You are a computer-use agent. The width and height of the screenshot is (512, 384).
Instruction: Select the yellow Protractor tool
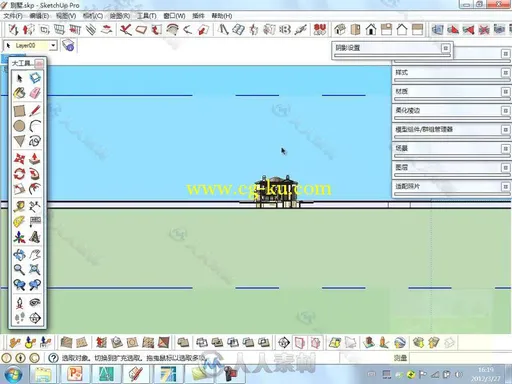click(x=19, y=221)
